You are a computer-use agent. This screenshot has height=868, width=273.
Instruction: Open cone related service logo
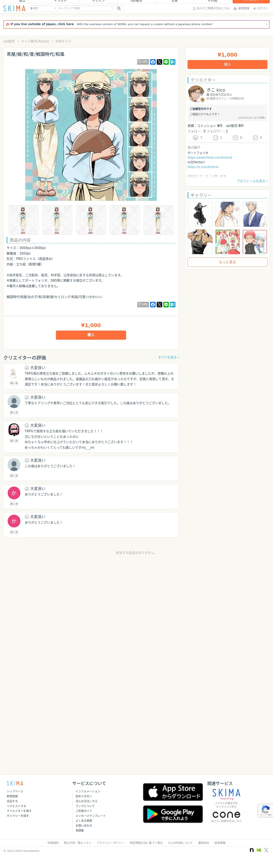coord(227,814)
